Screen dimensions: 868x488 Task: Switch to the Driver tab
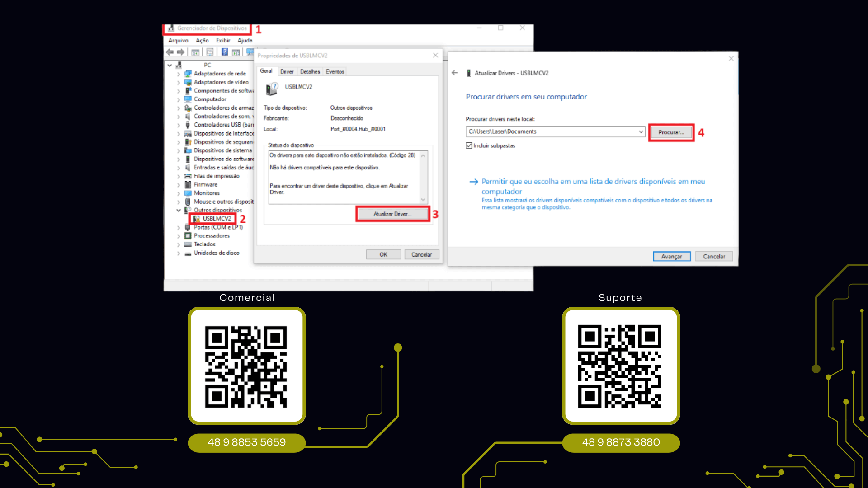coord(287,72)
